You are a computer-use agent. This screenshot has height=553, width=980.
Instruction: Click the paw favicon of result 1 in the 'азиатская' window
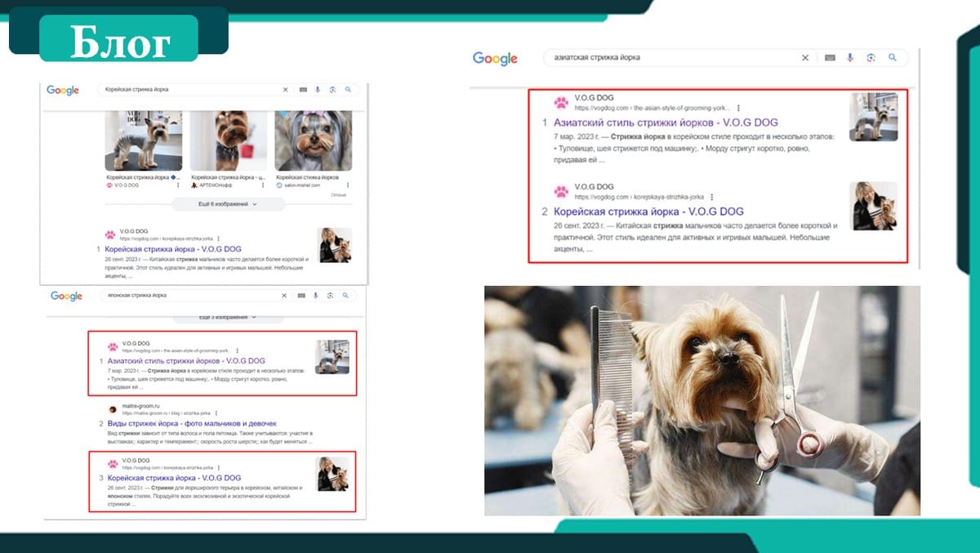561,103
